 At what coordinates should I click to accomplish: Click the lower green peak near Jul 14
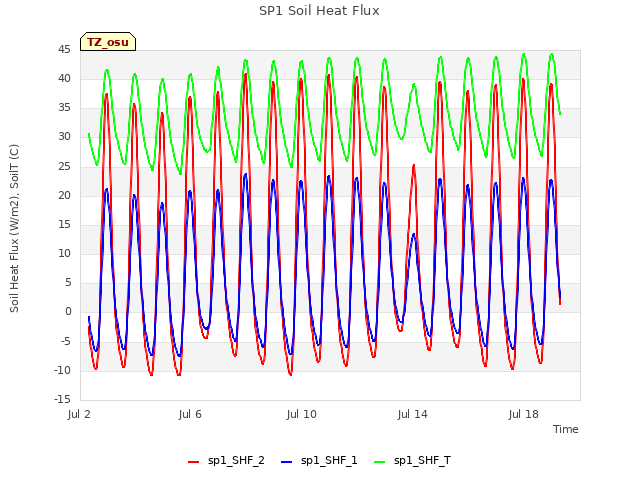pyautogui.click(x=413, y=85)
